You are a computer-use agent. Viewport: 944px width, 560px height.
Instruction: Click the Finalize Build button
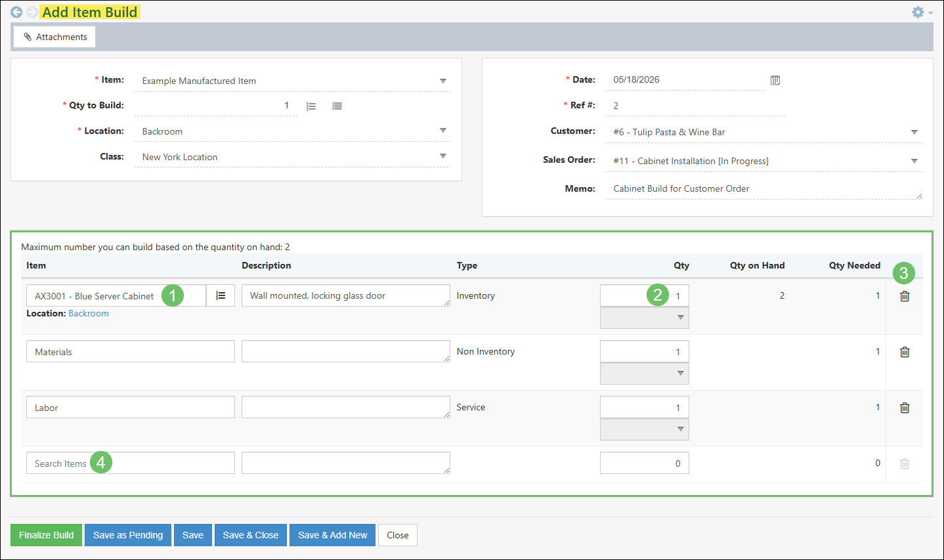pyautogui.click(x=47, y=535)
